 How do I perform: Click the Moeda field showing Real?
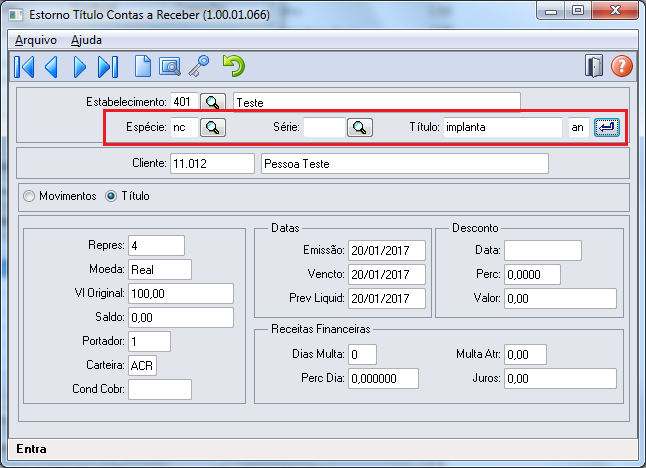[160, 269]
